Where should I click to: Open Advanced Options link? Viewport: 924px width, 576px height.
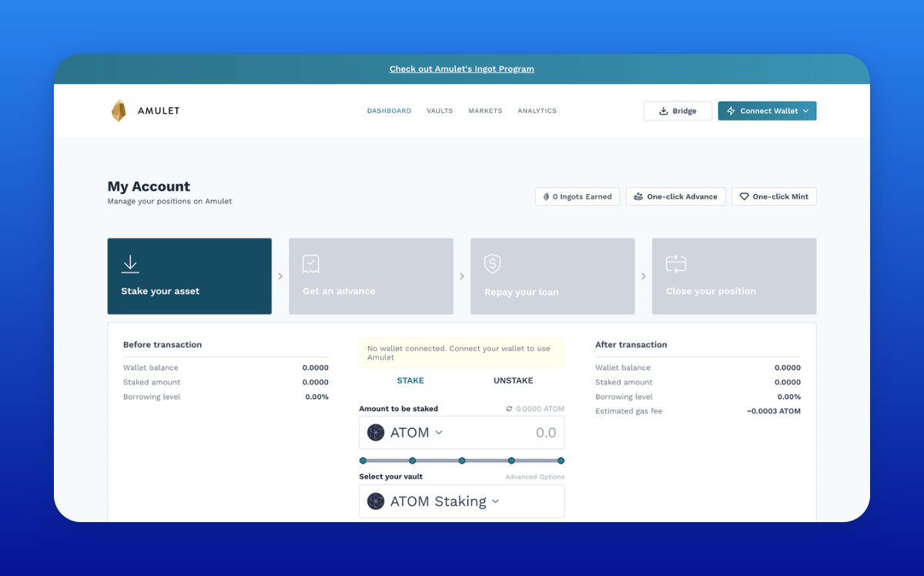[535, 477]
